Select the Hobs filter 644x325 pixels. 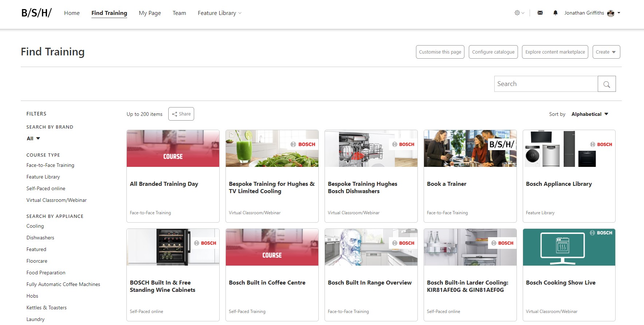(x=32, y=296)
